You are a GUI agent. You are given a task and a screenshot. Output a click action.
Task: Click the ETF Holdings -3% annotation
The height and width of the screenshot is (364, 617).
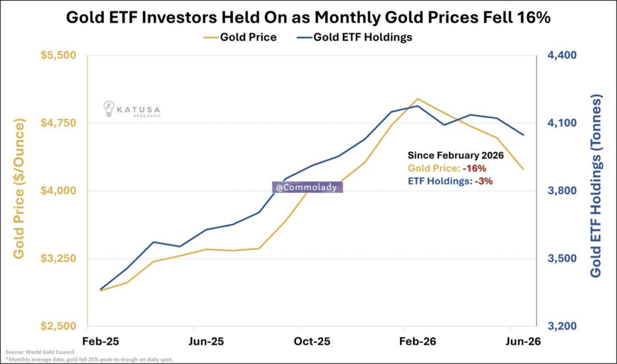pyautogui.click(x=450, y=181)
